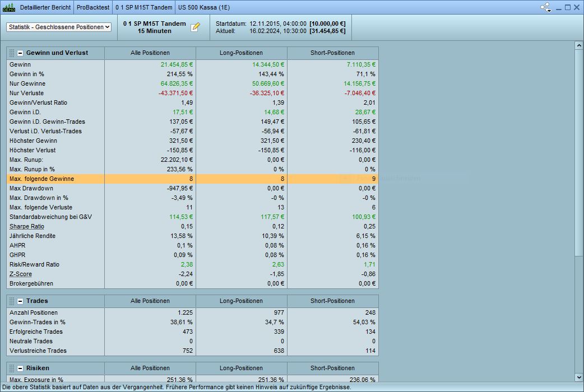The image size is (584, 392).
Task: Click the Short Nur Verluste value -7.046,40 €
Action: (360, 93)
